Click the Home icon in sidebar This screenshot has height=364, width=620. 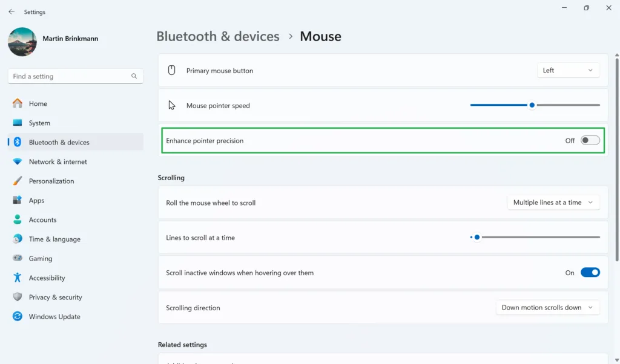tap(18, 103)
